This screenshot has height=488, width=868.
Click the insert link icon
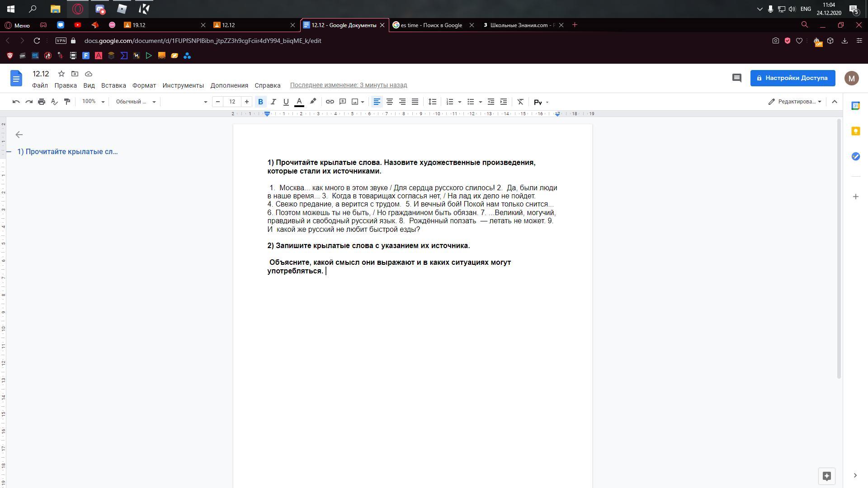pyautogui.click(x=330, y=102)
